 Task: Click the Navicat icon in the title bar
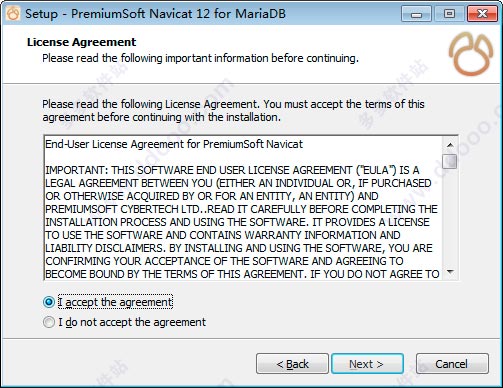[13, 14]
